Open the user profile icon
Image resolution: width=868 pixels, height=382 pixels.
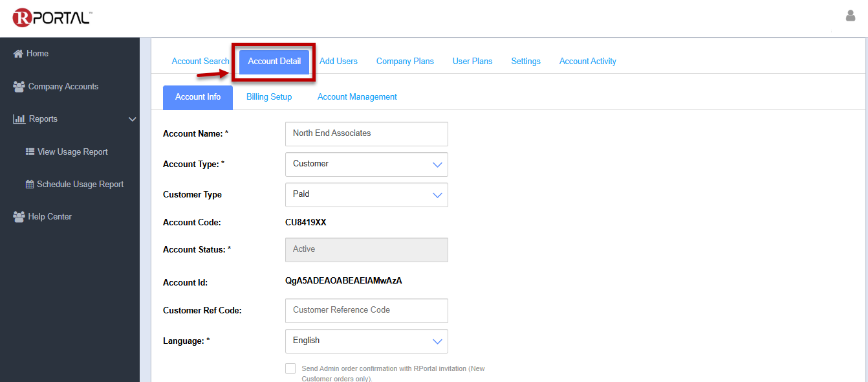[x=850, y=16]
